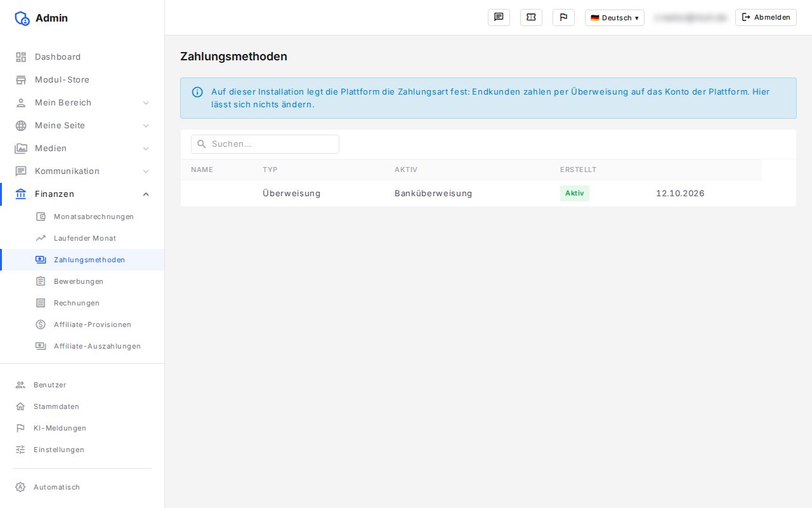The width and height of the screenshot is (812, 508).
Task: Click the flag icon in top bar
Action: 563,17
